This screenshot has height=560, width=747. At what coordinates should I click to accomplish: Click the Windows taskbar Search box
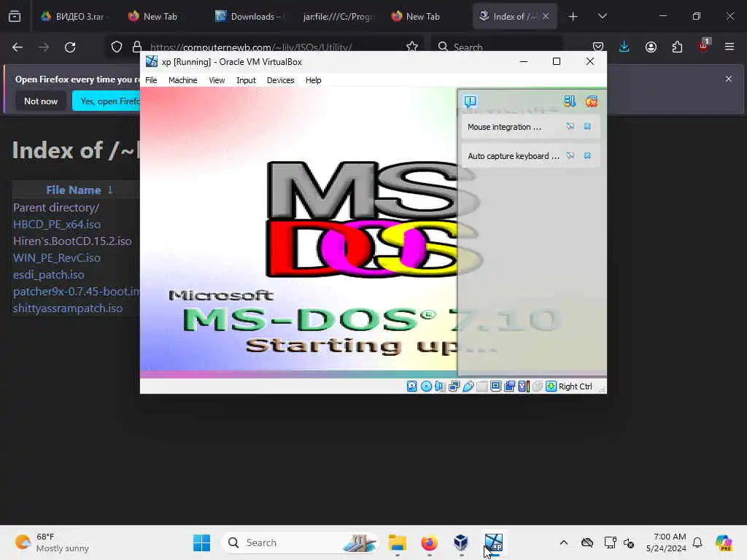[x=300, y=542]
